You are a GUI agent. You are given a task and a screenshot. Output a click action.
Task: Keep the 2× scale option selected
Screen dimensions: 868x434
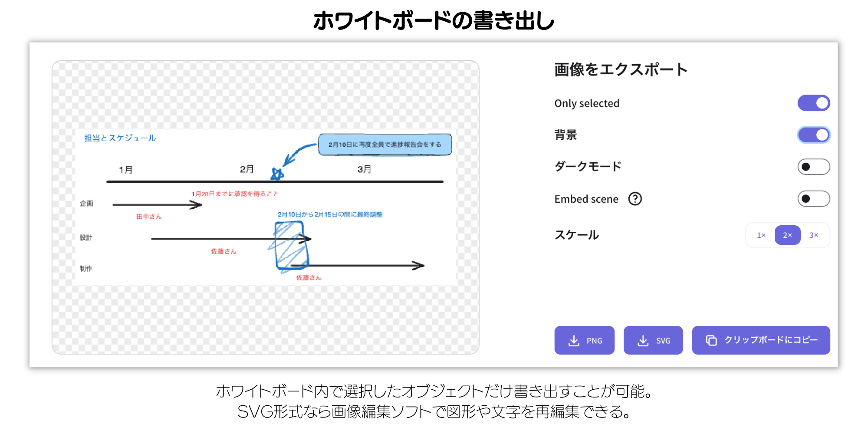(x=787, y=235)
